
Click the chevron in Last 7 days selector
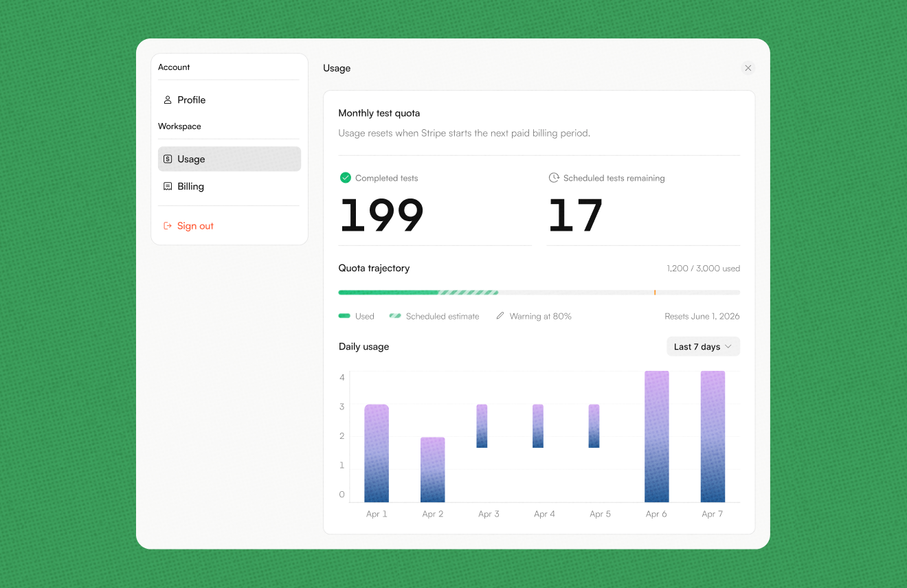click(728, 347)
